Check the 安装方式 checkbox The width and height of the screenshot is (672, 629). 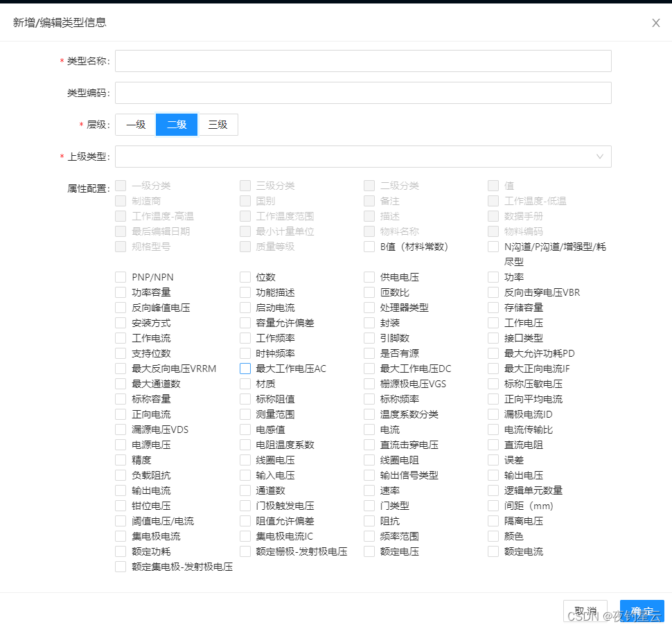[120, 323]
